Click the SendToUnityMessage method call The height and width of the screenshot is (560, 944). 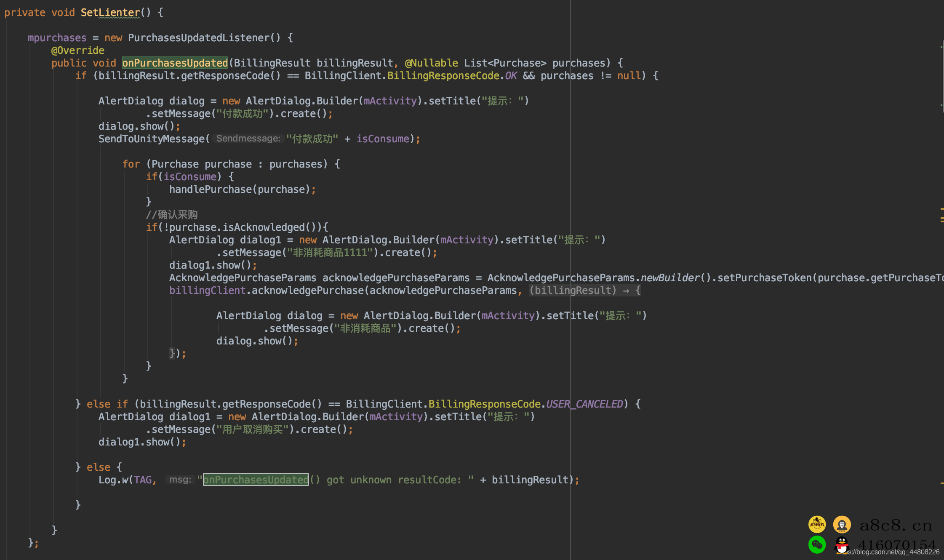coord(151,139)
